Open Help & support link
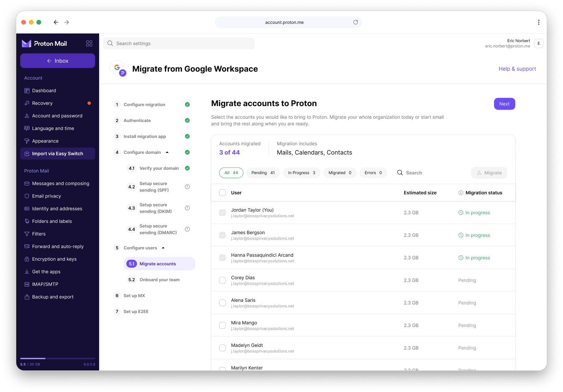The image size is (563, 392). (x=517, y=69)
